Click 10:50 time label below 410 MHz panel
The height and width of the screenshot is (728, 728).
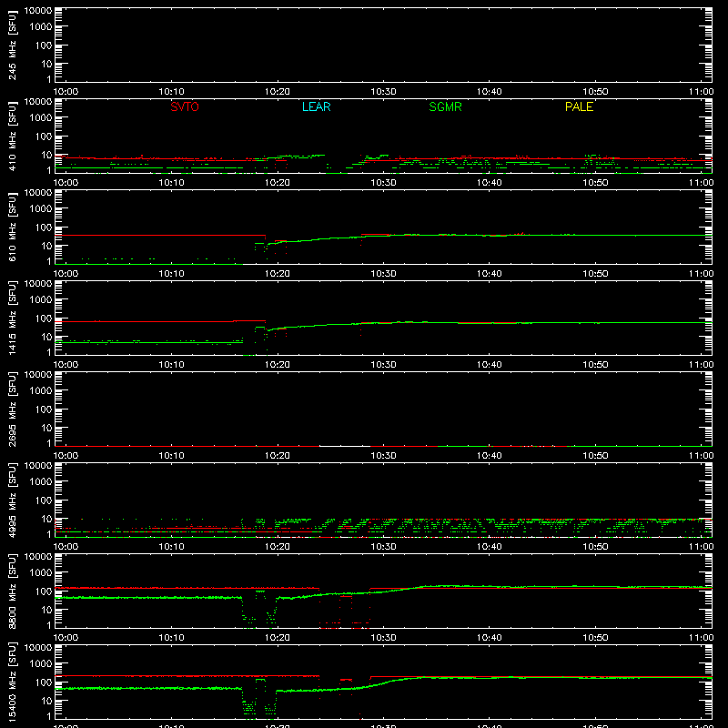click(595, 183)
